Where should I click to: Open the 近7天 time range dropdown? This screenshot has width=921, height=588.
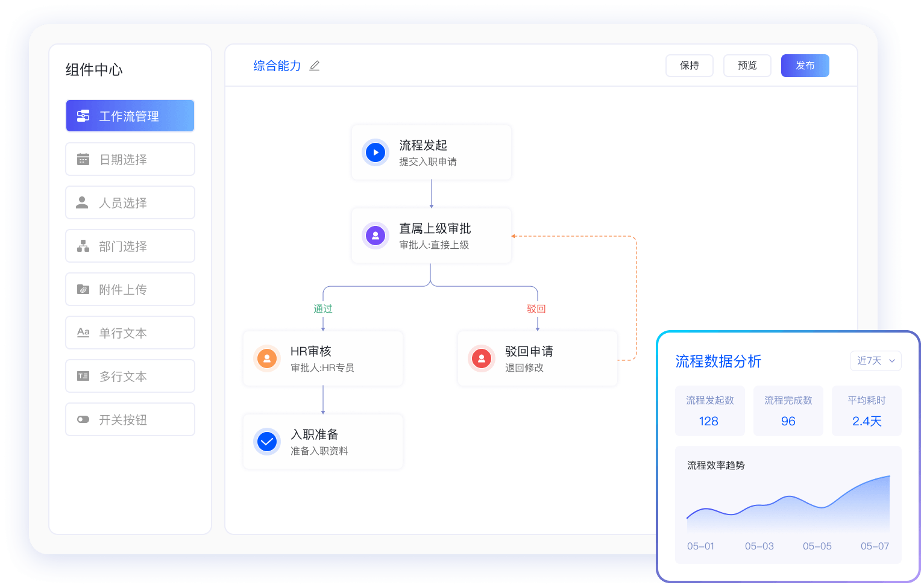click(876, 360)
